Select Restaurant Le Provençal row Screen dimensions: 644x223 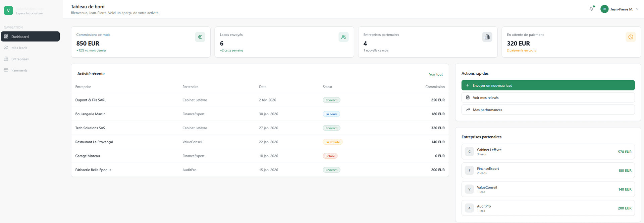(260, 142)
